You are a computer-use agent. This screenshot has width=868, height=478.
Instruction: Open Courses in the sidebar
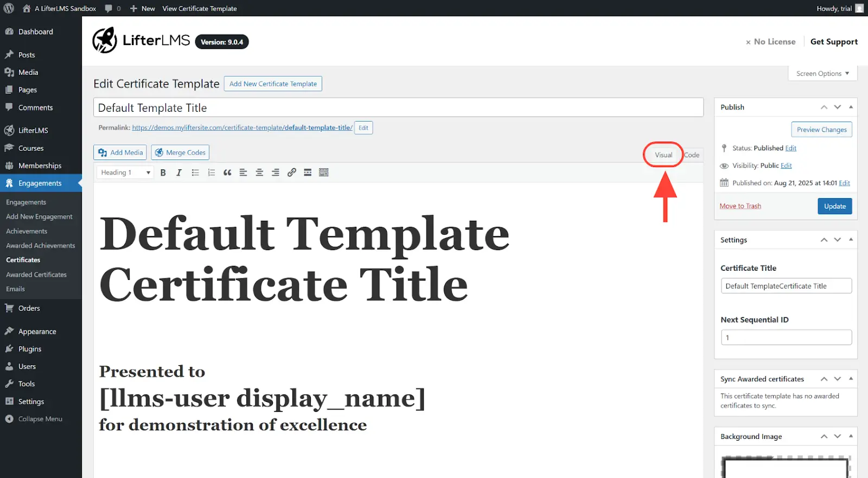[41, 148]
